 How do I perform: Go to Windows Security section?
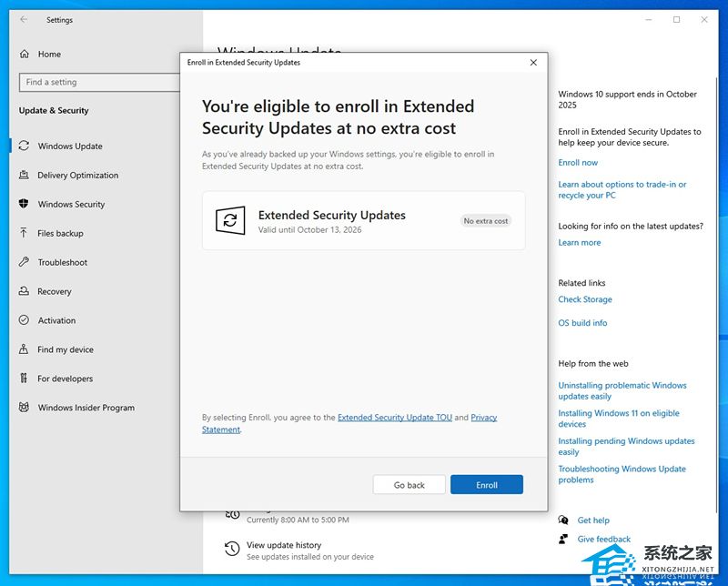point(72,204)
